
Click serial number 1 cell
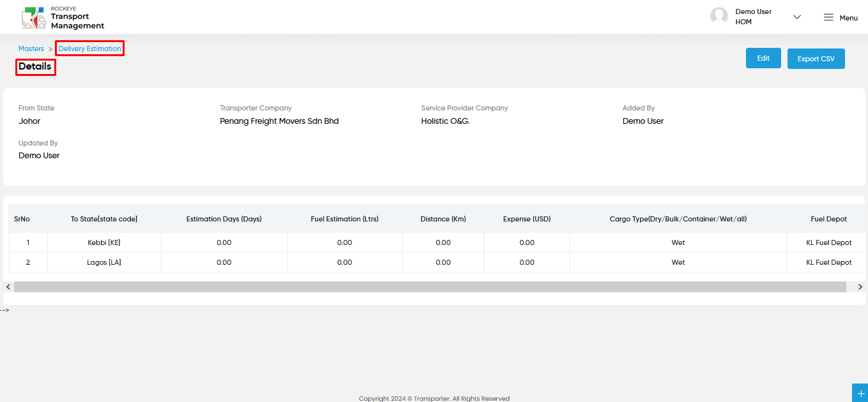point(28,242)
